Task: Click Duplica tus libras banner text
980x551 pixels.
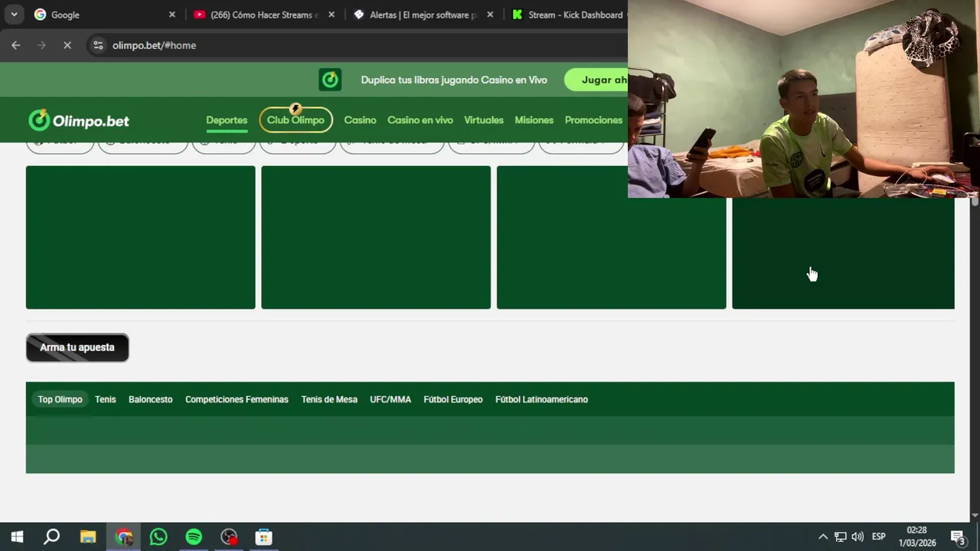Action: point(454,80)
